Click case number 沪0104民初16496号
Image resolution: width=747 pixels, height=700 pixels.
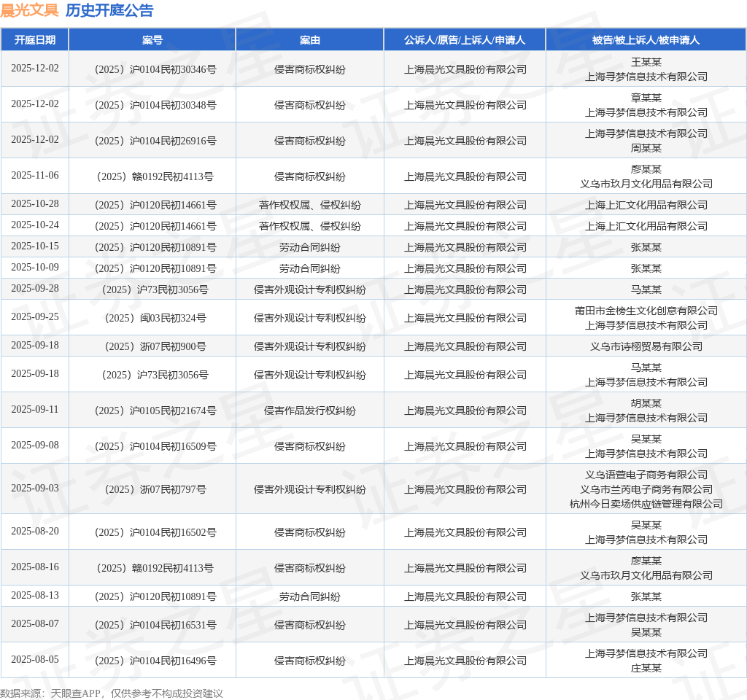click(x=156, y=661)
